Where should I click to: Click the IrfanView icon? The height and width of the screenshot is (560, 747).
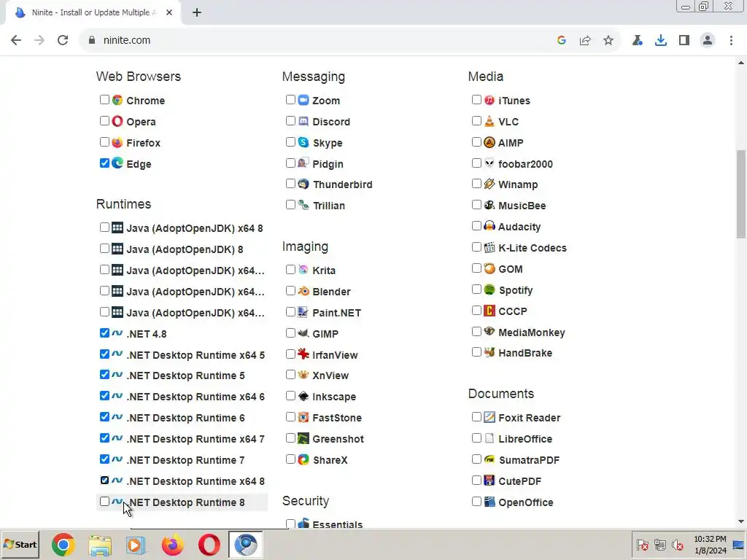tap(303, 354)
